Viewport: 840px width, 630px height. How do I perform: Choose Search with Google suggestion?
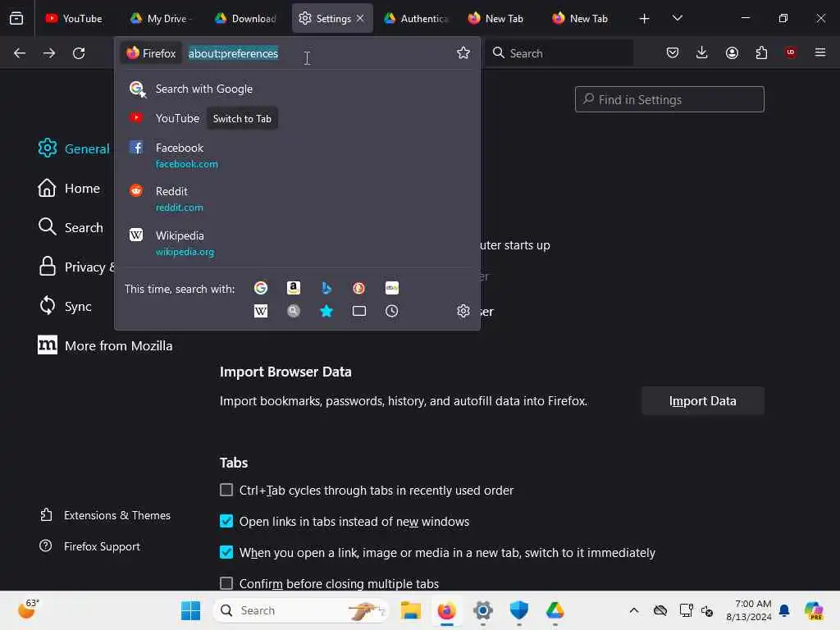[x=297, y=89]
